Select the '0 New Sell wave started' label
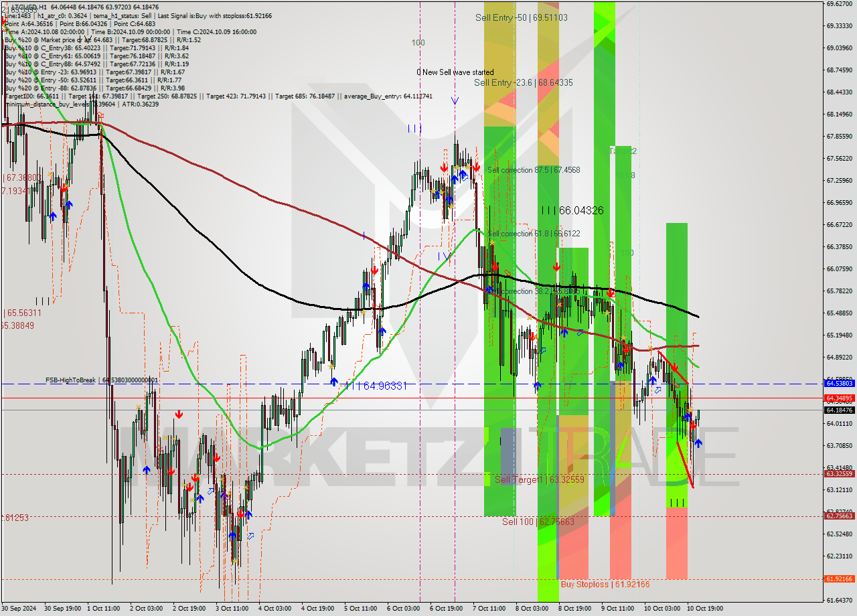 pos(455,72)
